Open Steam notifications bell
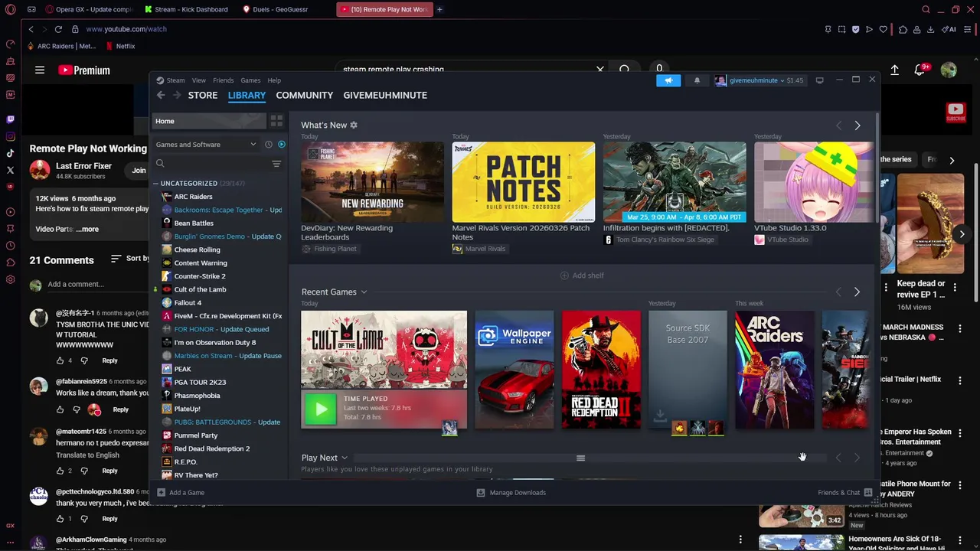Screen dimensions: 980x551 [697, 80]
